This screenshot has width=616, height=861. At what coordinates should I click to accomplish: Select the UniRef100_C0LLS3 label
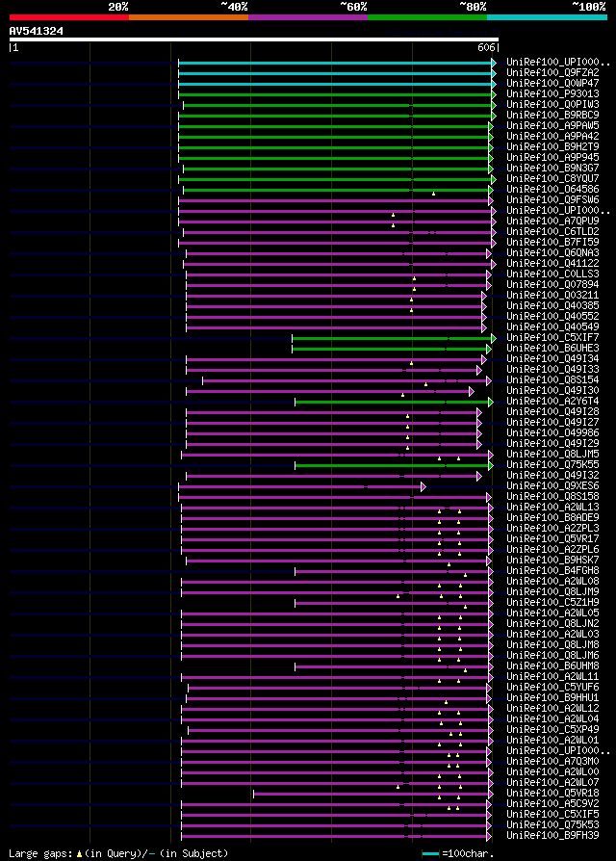point(552,274)
